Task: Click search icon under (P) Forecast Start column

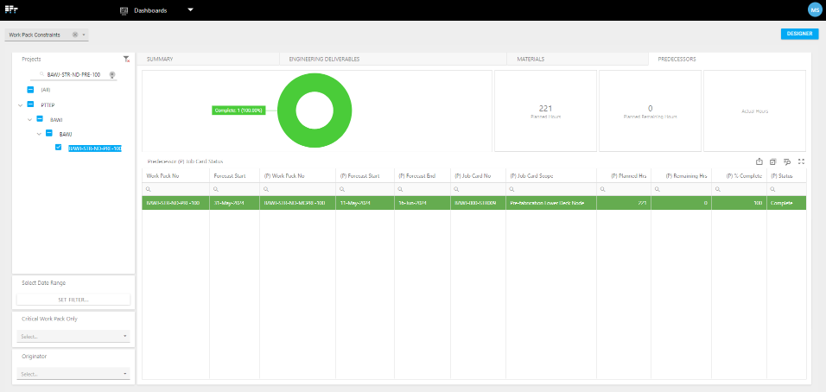Action: [342, 189]
